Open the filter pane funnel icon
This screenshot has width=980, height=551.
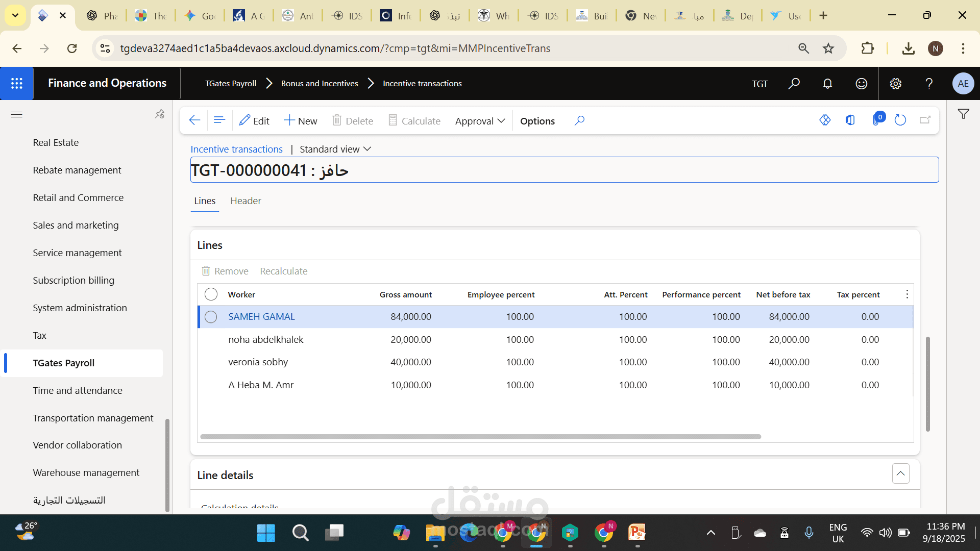(963, 114)
